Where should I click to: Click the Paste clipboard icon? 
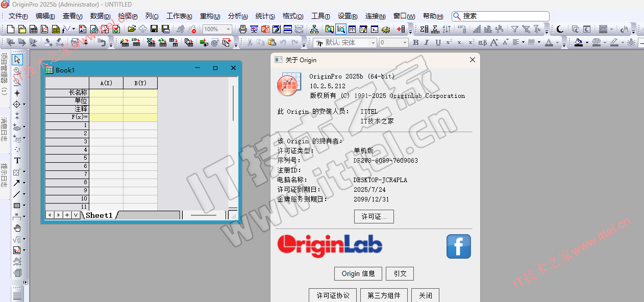click(x=272, y=42)
